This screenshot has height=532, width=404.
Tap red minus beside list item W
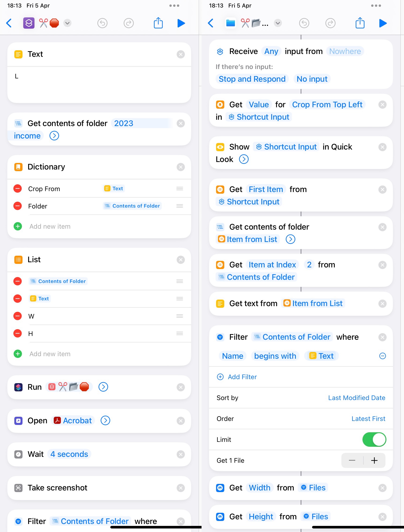pos(17,316)
